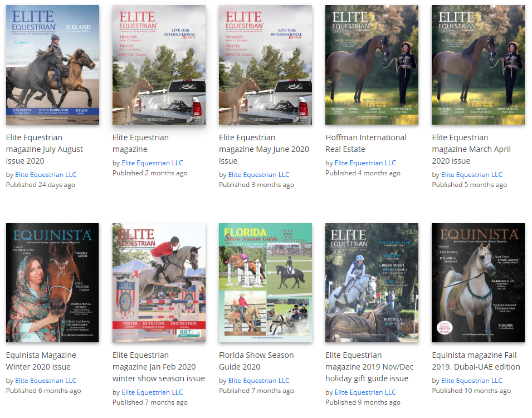The image size is (532, 418).
Task: Open the March April 2020 issue cover
Action: point(478,65)
